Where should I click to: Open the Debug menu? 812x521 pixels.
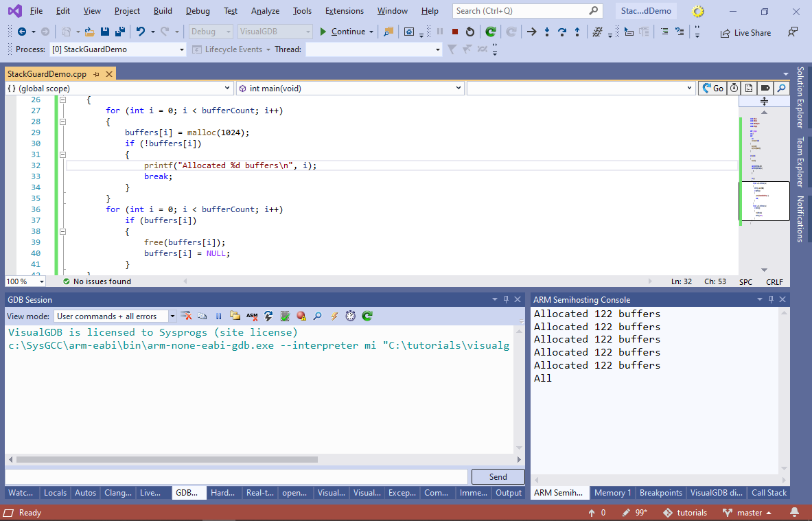point(198,11)
